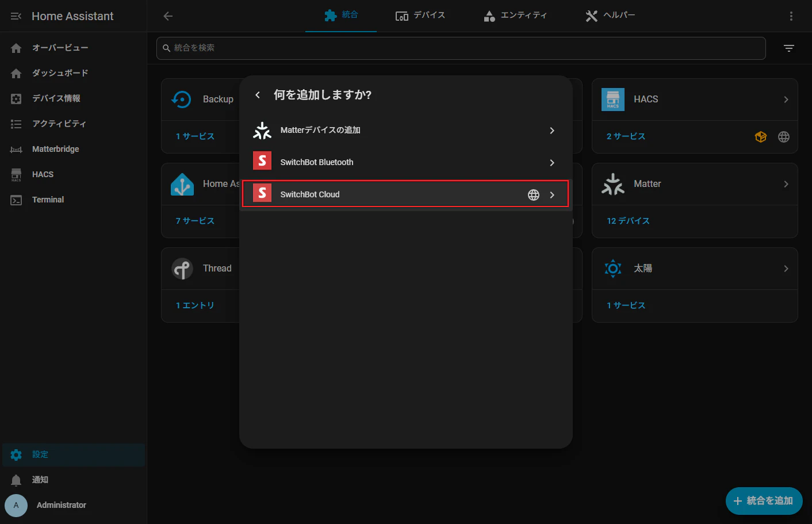Select SwitchBot Bluetooth text
Image resolution: width=812 pixels, height=524 pixels.
click(317, 162)
